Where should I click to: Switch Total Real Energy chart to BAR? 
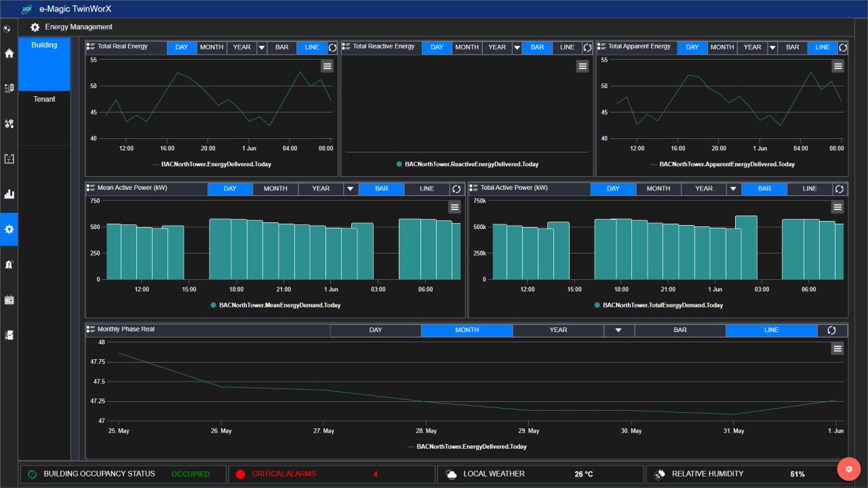282,47
